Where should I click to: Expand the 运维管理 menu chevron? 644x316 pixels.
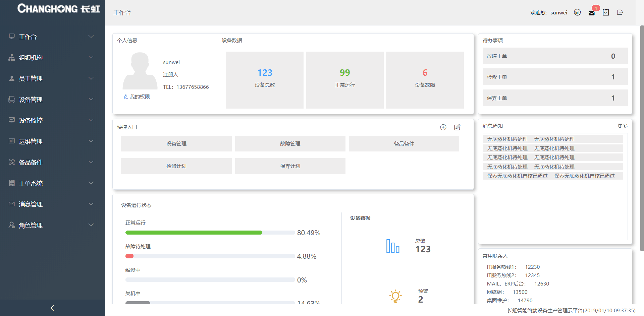pos(91,141)
